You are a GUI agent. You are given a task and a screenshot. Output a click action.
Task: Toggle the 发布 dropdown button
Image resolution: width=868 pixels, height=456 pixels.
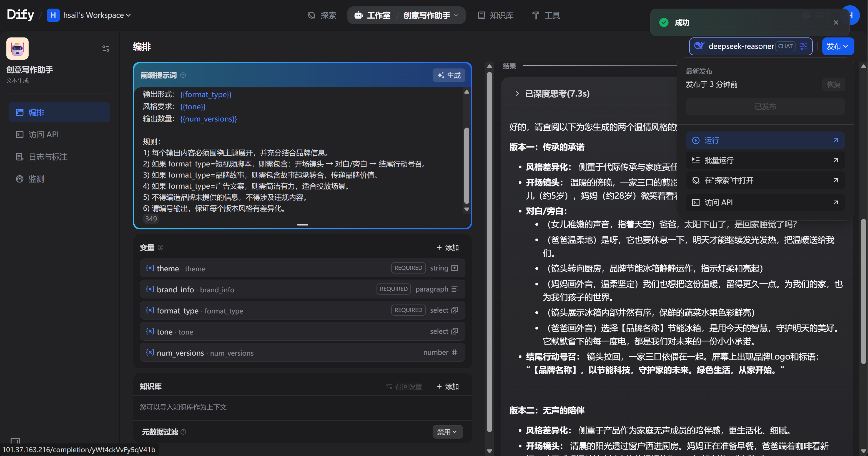(x=838, y=46)
